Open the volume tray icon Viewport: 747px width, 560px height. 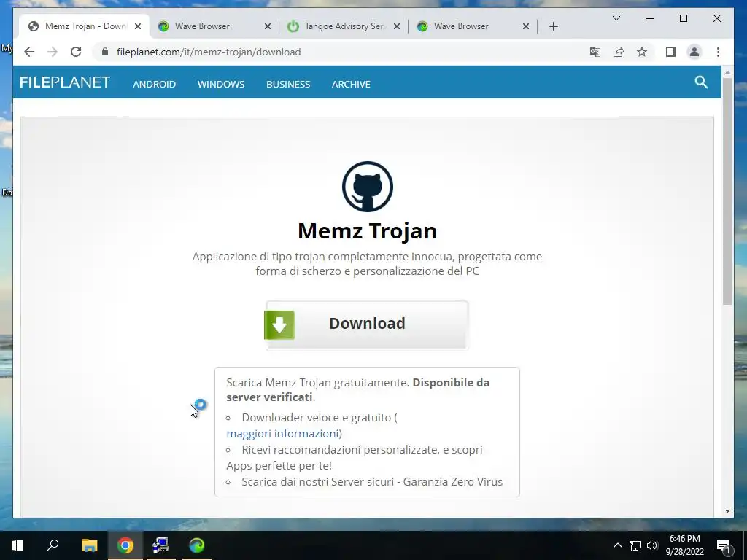pos(652,545)
